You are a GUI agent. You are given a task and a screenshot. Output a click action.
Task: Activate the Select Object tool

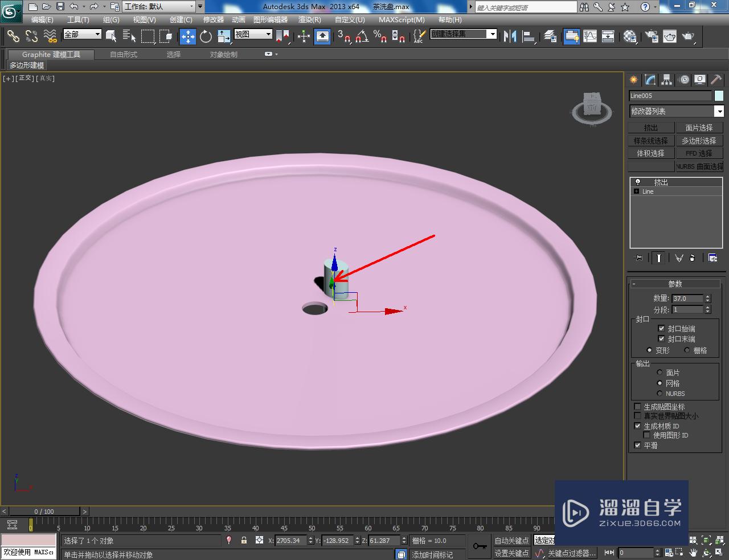pos(111,36)
